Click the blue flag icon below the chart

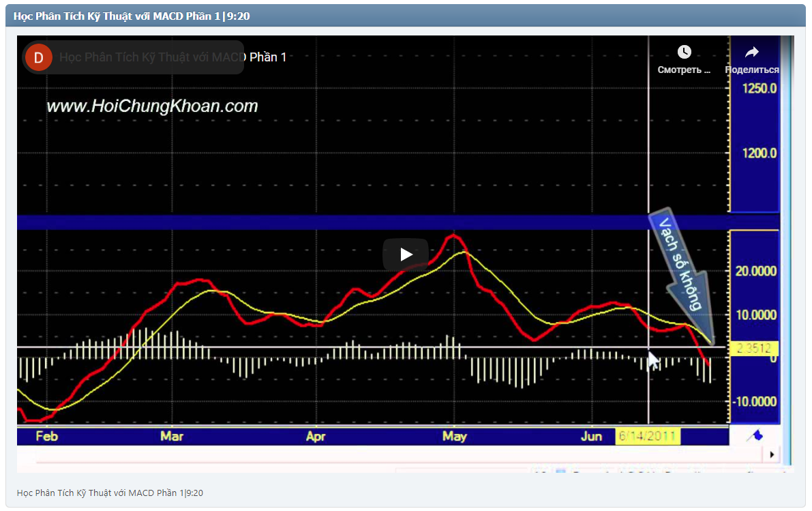coord(755,435)
